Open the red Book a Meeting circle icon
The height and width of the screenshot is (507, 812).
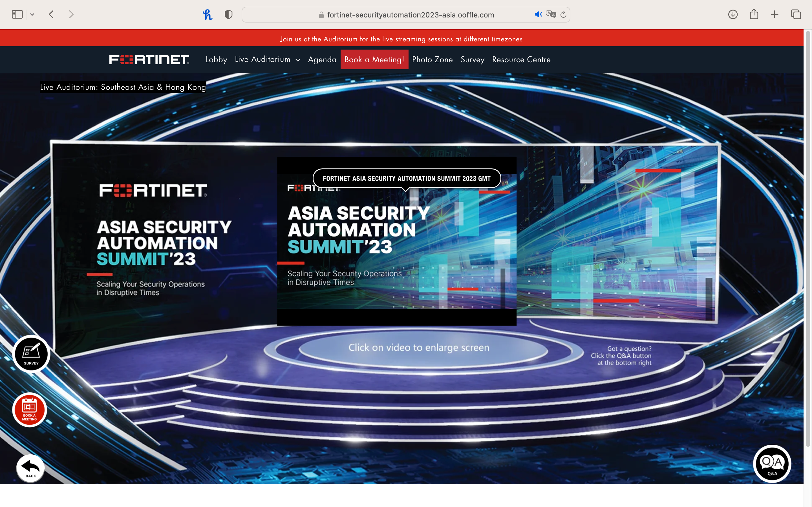(30, 410)
